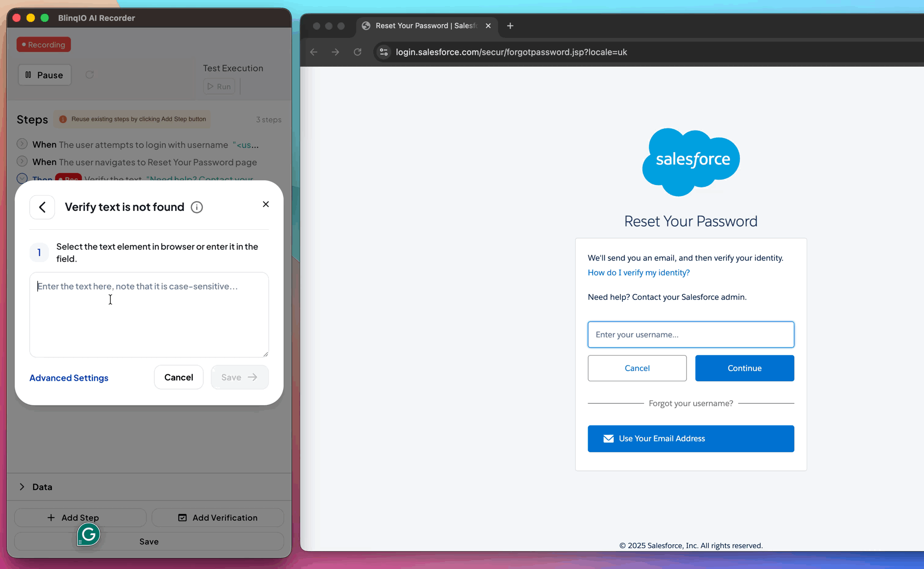Close the Reset Your Password tab
This screenshot has height=569, width=924.
point(488,26)
